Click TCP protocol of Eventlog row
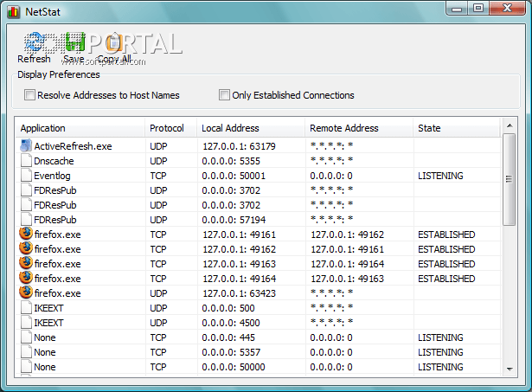The image size is (532, 392). coord(158,176)
